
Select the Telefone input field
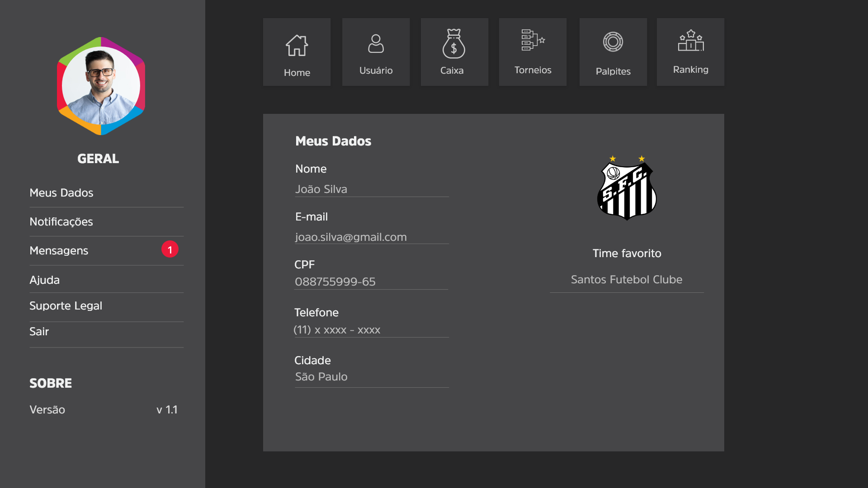(x=371, y=330)
